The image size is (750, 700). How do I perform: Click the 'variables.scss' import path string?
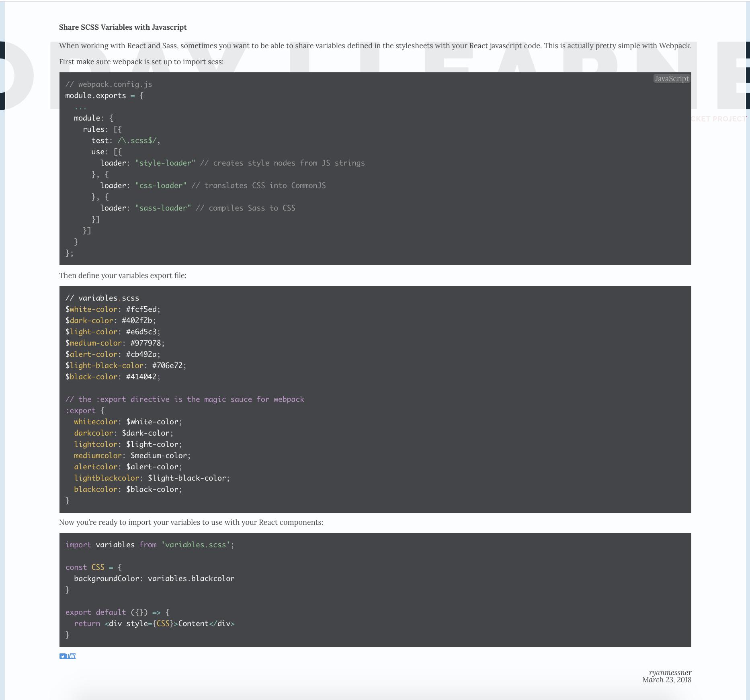pos(195,545)
